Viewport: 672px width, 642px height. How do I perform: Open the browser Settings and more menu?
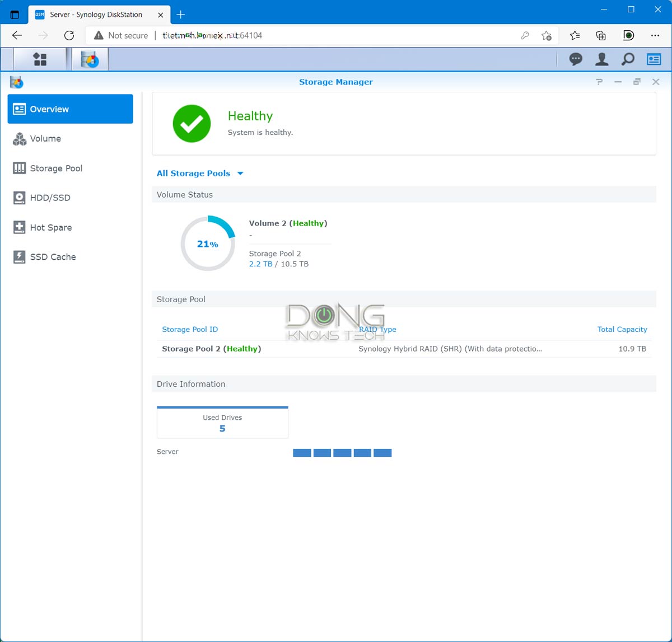655,35
